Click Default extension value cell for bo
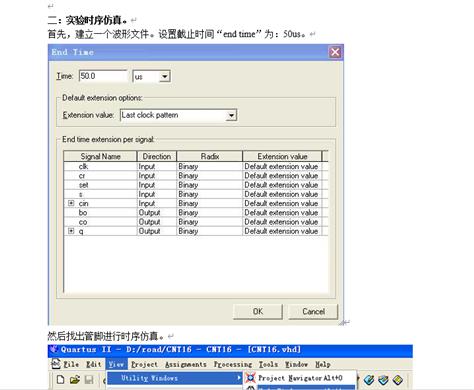This screenshot has width=474, height=390. pyautogui.click(x=281, y=212)
